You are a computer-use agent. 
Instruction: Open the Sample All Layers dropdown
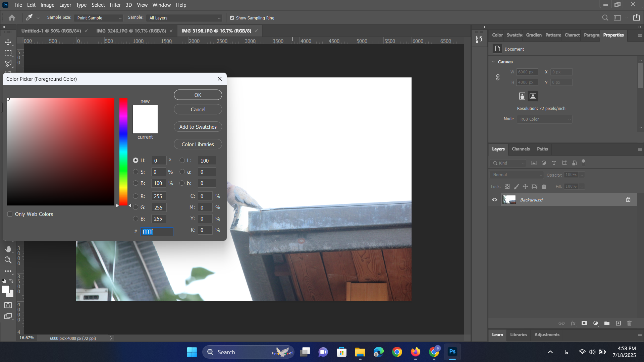tap(184, 18)
